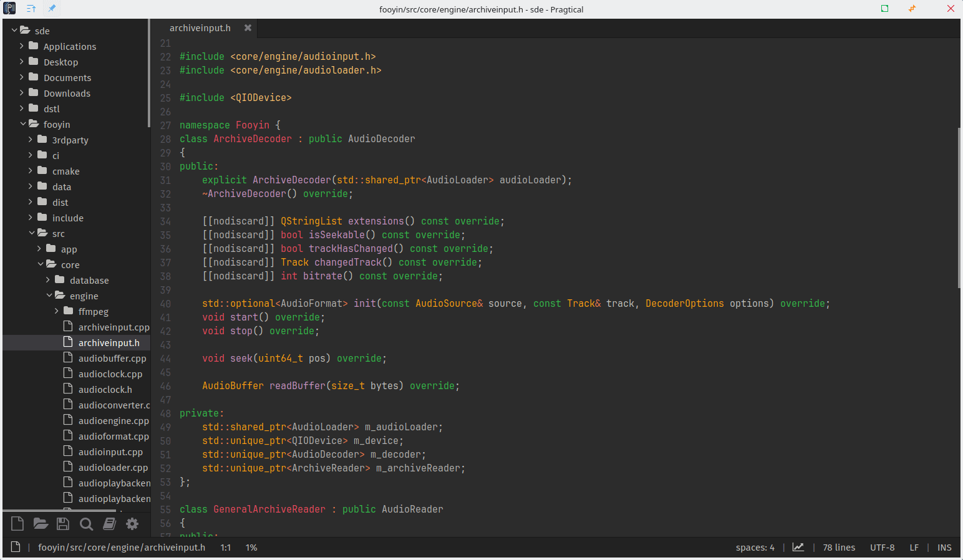
Task: Click the pin icon in the title bar
Action: coord(52,9)
